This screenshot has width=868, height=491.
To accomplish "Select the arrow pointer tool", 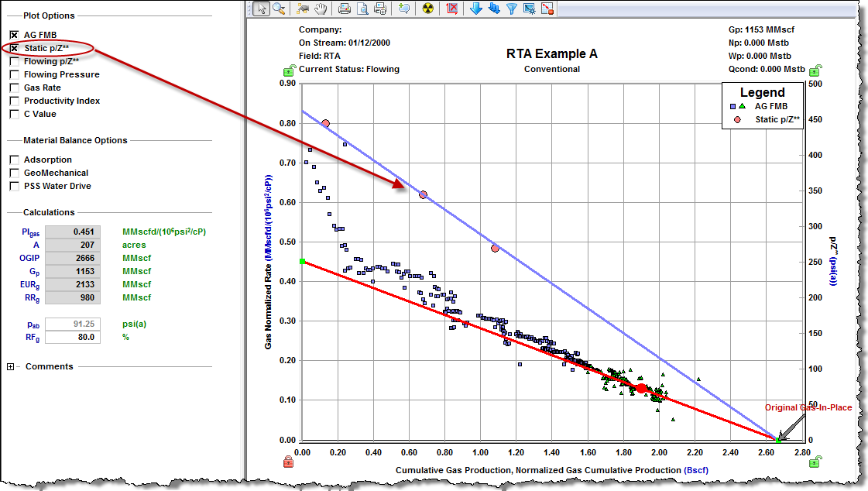I will [x=260, y=9].
